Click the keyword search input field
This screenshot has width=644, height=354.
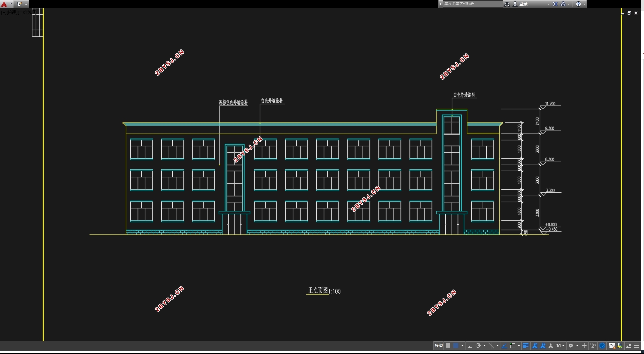pyautogui.click(x=472, y=4)
